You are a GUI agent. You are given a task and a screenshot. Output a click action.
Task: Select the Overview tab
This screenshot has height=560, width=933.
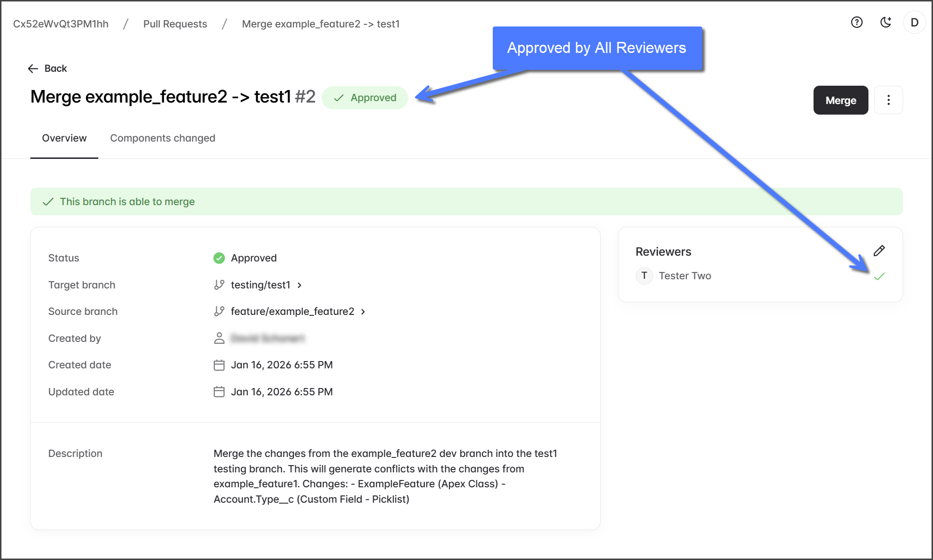(x=64, y=138)
